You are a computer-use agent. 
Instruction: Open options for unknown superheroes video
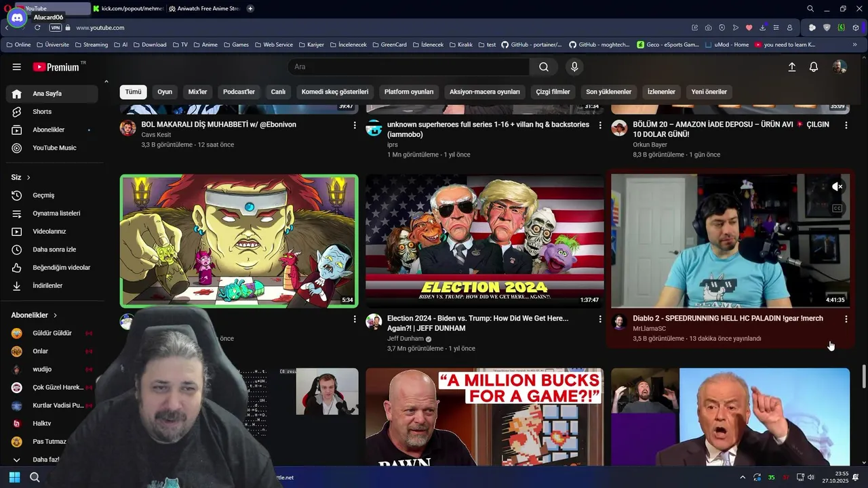[600, 125]
